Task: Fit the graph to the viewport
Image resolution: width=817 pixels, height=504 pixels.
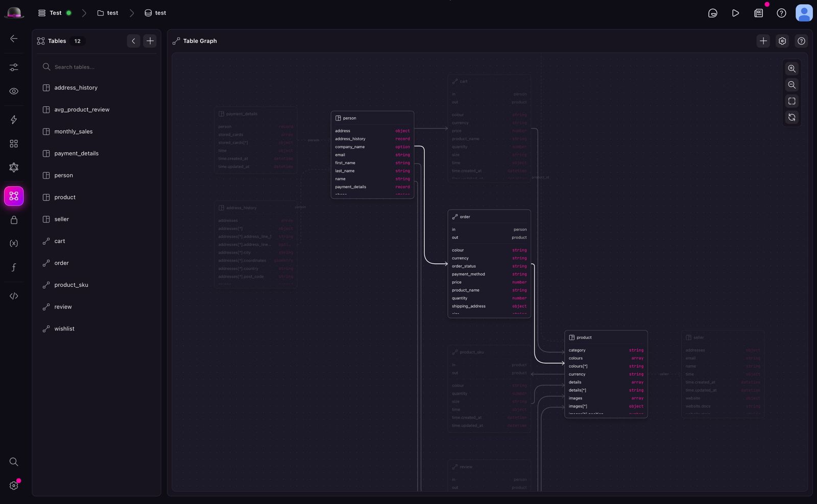Action: click(791, 100)
